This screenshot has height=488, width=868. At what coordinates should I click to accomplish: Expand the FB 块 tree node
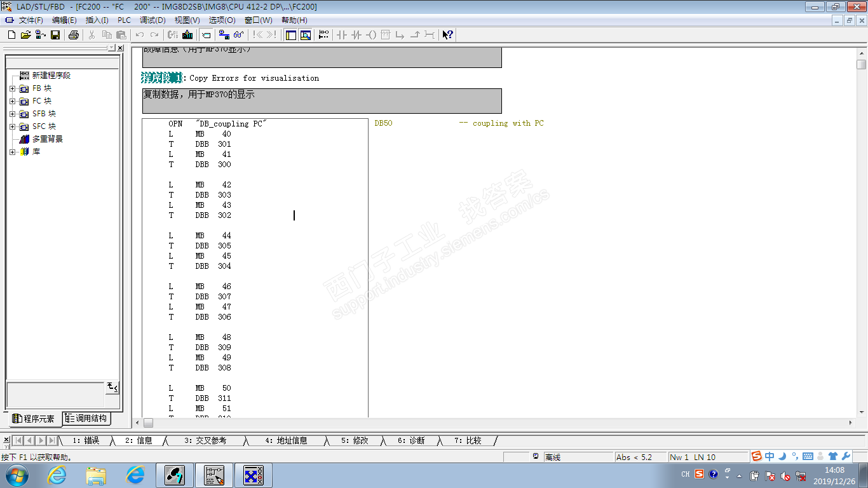(12, 88)
